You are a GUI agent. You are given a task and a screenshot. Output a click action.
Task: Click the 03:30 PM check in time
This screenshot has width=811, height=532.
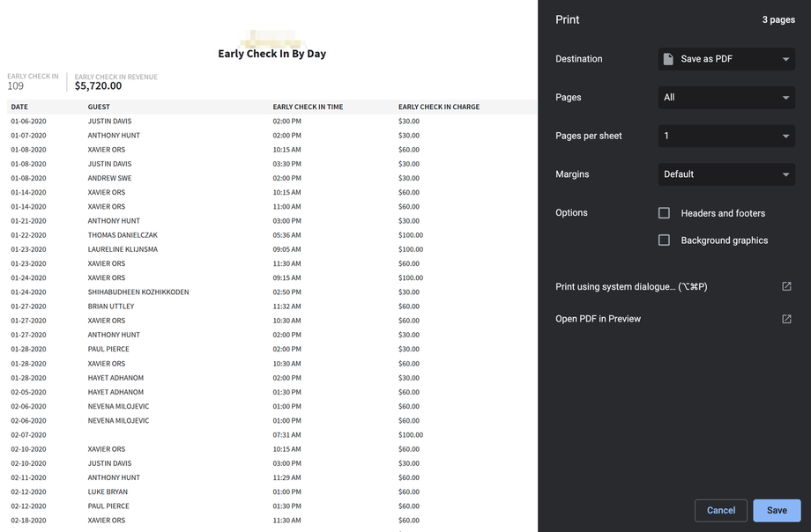click(x=286, y=164)
